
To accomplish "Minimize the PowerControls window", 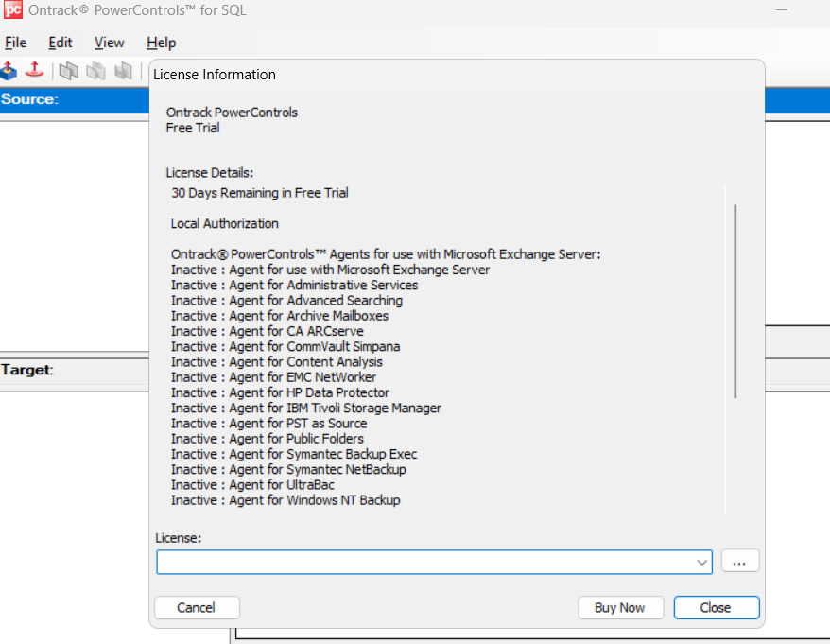I will point(782,10).
